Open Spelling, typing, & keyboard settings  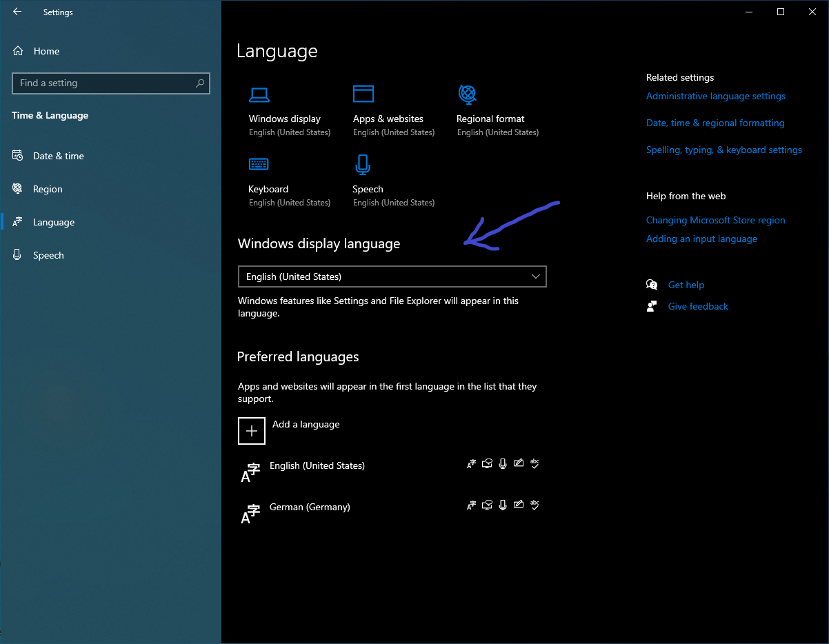click(x=724, y=150)
